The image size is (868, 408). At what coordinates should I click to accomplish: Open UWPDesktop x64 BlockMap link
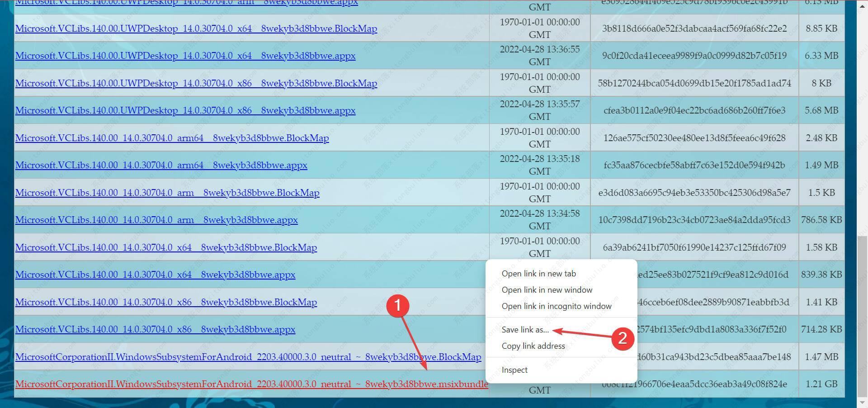196,28
